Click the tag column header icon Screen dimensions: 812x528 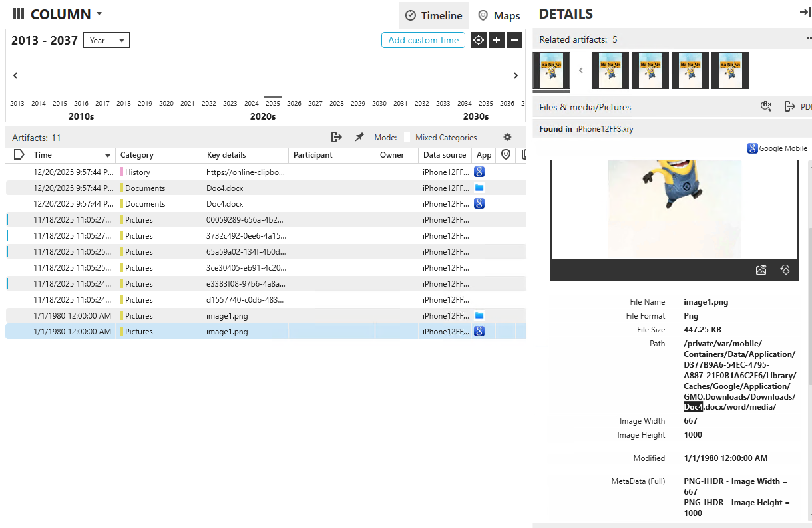(19, 154)
